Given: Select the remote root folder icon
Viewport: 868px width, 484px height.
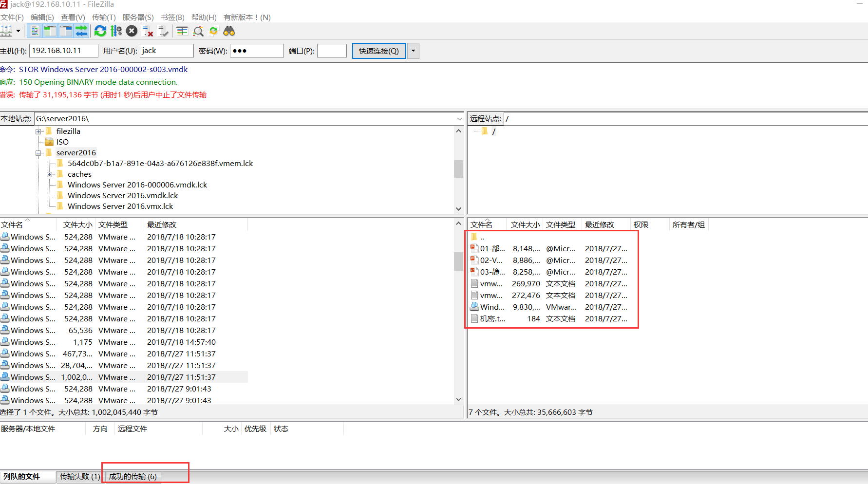Looking at the screenshot, I should click(485, 131).
